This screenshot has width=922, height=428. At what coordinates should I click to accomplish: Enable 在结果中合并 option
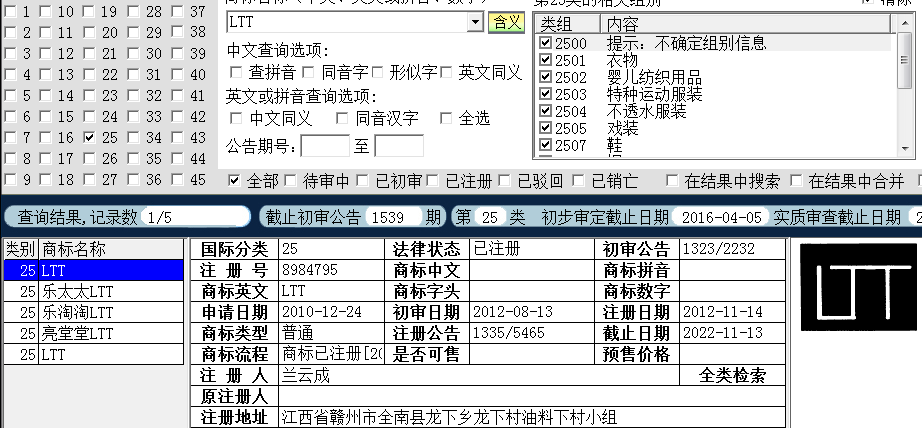click(796, 181)
